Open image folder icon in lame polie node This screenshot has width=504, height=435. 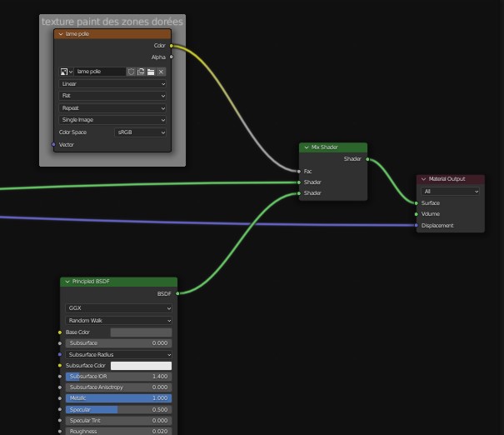click(x=151, y=72)
